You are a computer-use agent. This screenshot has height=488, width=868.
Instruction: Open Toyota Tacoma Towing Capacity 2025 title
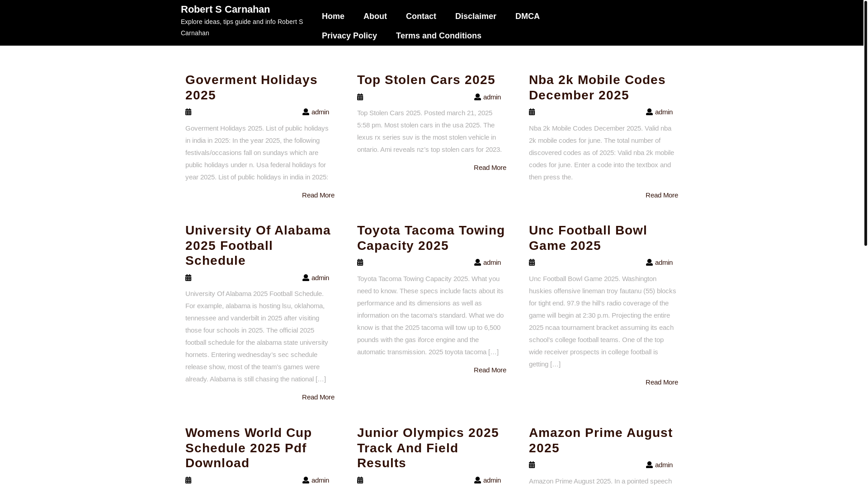click(x=431, y=238)
